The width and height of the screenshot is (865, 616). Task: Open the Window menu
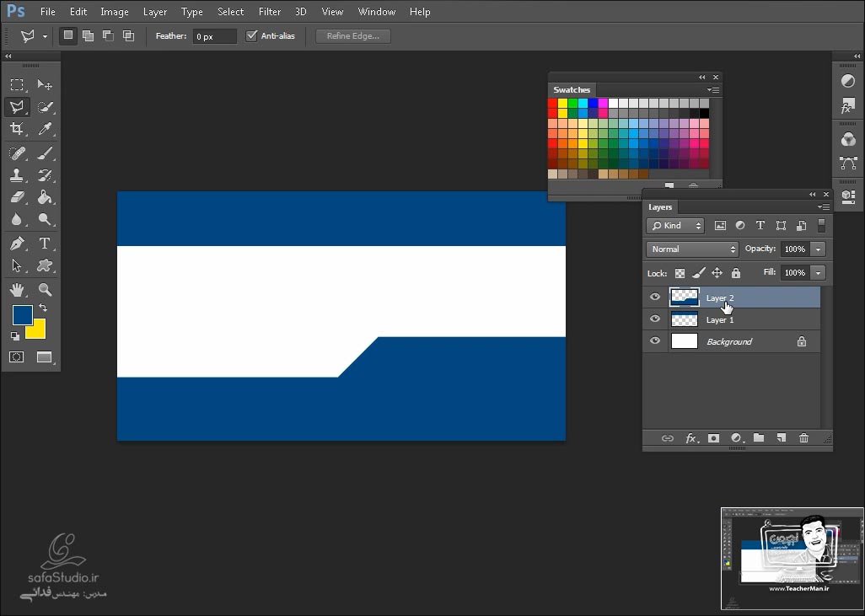(377, 12)
